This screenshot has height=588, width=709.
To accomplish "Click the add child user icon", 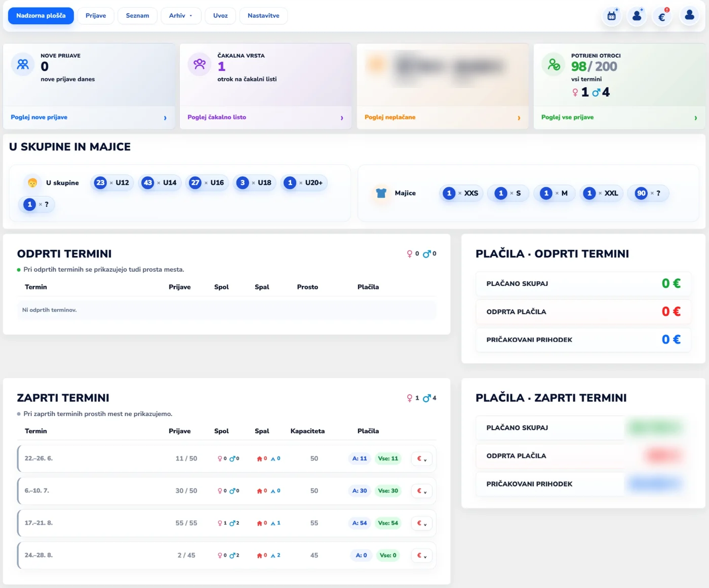I will click(x=637, y=16).
